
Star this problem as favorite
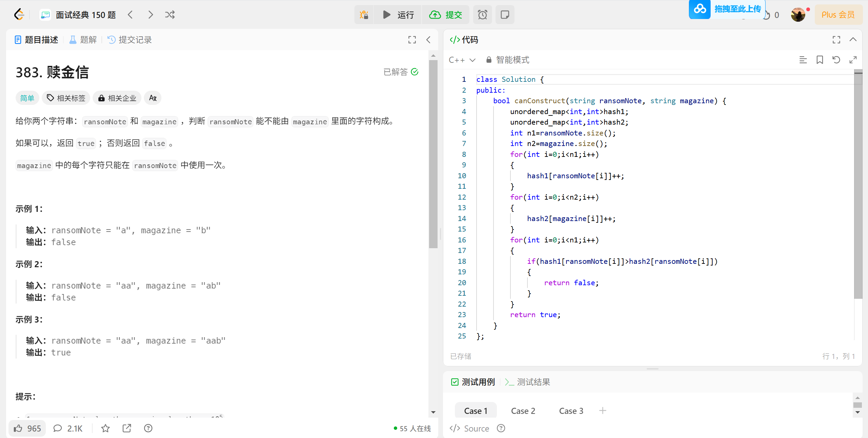(105, 428)
